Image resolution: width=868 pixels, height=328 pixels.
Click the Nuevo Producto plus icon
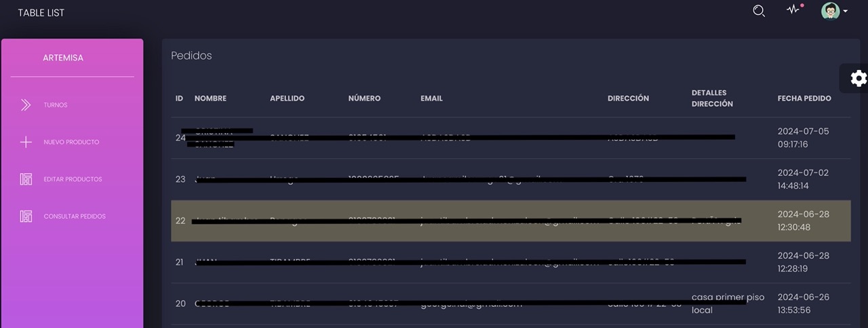[x=26, y=142]
